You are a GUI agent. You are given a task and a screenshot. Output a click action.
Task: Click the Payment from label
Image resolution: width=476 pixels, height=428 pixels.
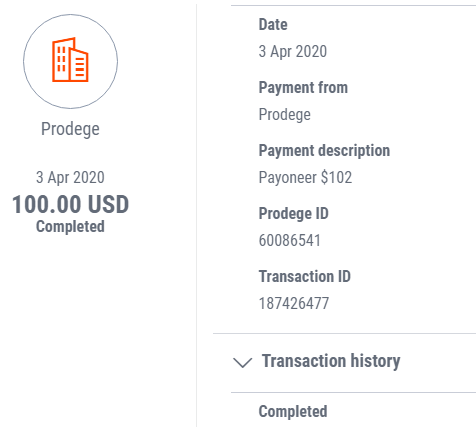(x=303, y=88)
